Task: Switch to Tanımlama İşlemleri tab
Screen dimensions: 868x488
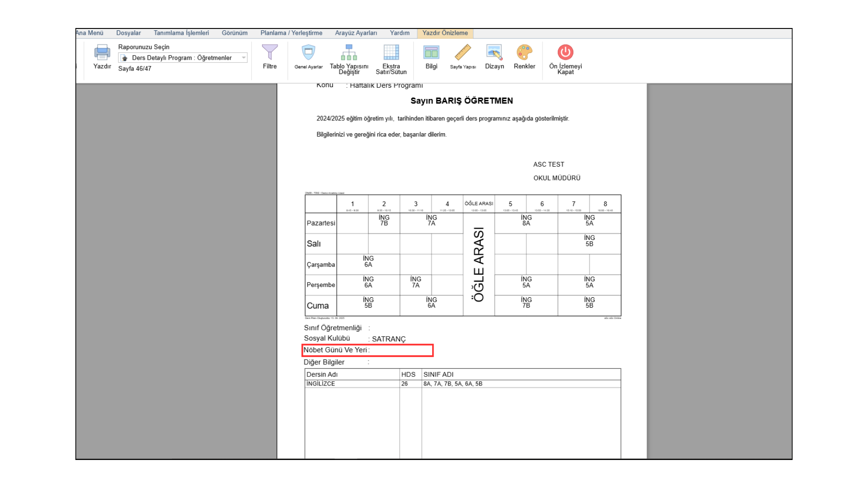Action: point(181,33)
